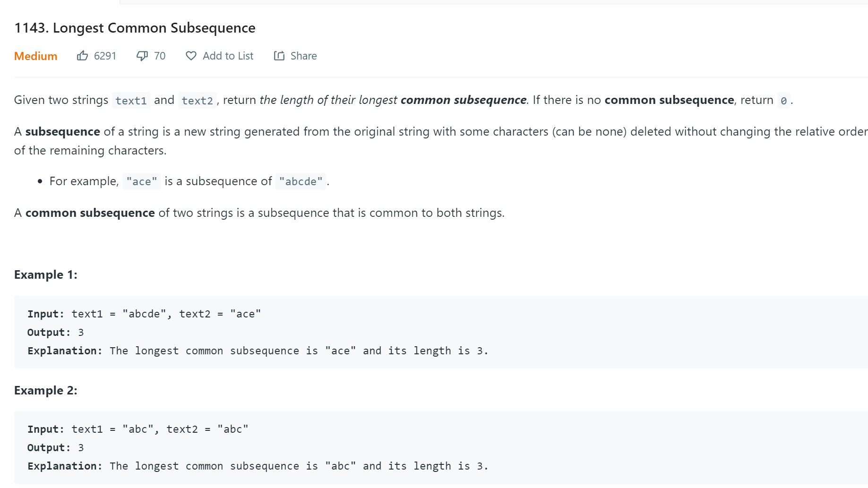Click the thumbs-down dislike icon
Image resolution: width=868 pixels, height=488 pixels.
(142, 56)
